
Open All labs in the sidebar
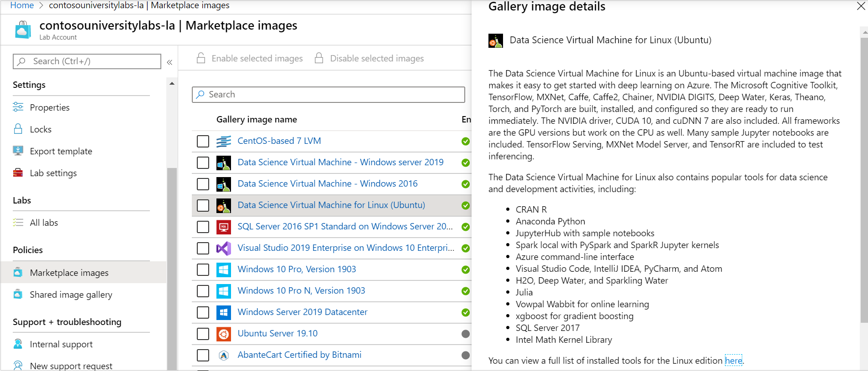[x=44, y=223]
